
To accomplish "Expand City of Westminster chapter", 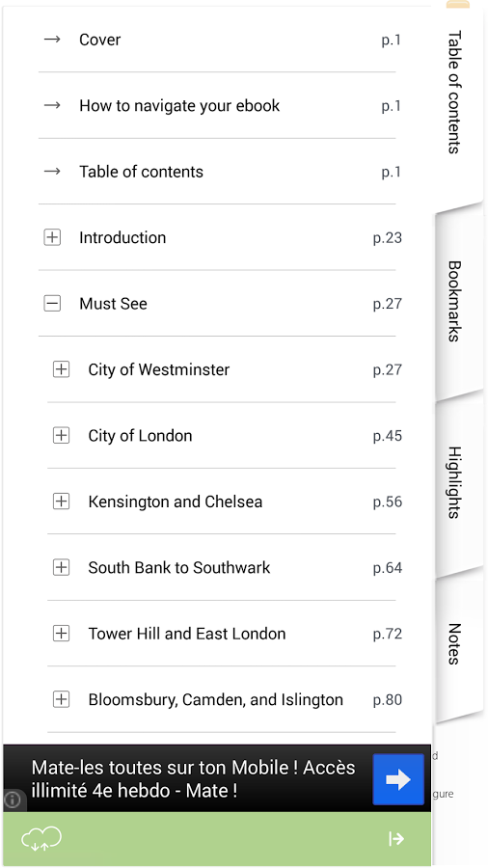I will pyautogui.click(x=61, y=369).
